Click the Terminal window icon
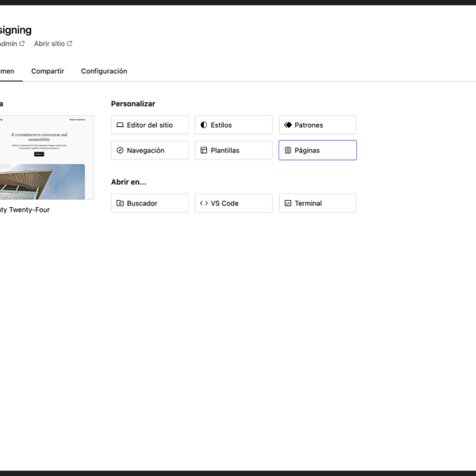The image size is (476, 476). click(x=288, y=203)
